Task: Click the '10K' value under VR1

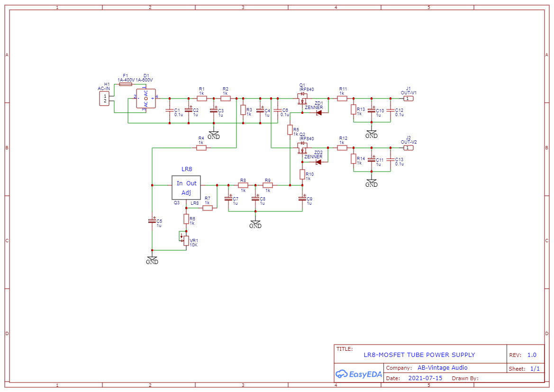Action: [x=194, y=245]
